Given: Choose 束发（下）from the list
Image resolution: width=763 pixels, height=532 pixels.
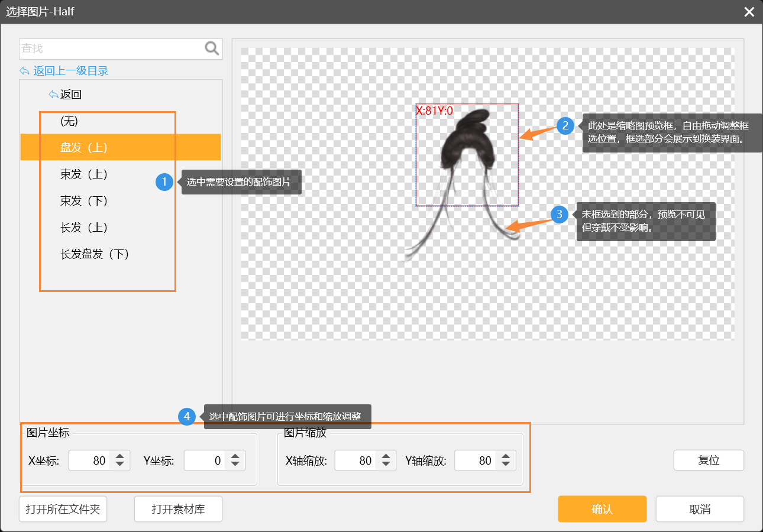Looking at the screenshot, I should [x=84, y=201].
